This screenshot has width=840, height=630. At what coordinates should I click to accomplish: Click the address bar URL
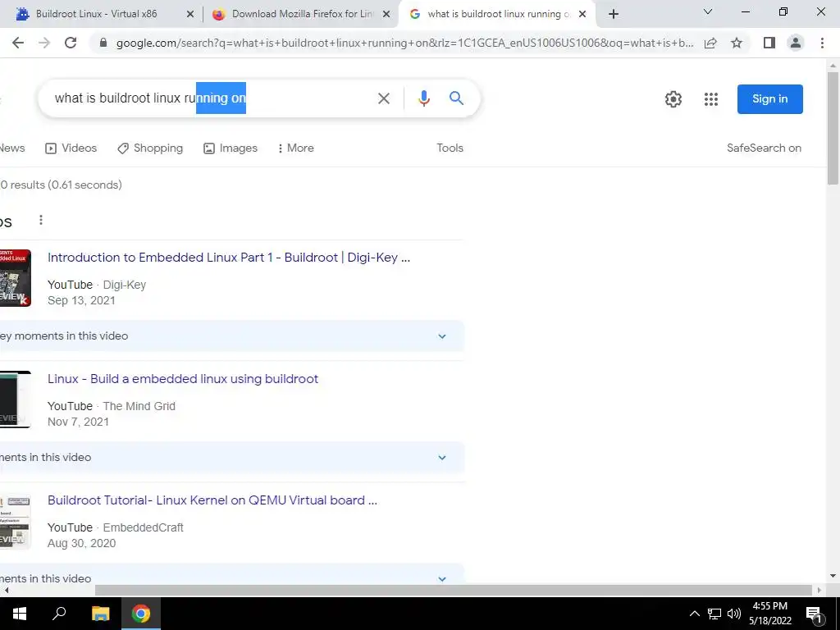pos(404,43)
